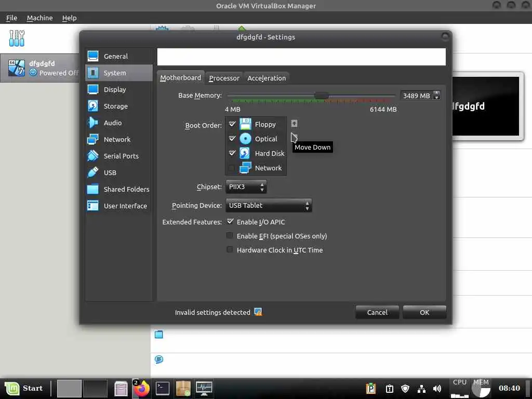
Task: Click the 08:40 clock in the panel
Action: tap(509, 388)
